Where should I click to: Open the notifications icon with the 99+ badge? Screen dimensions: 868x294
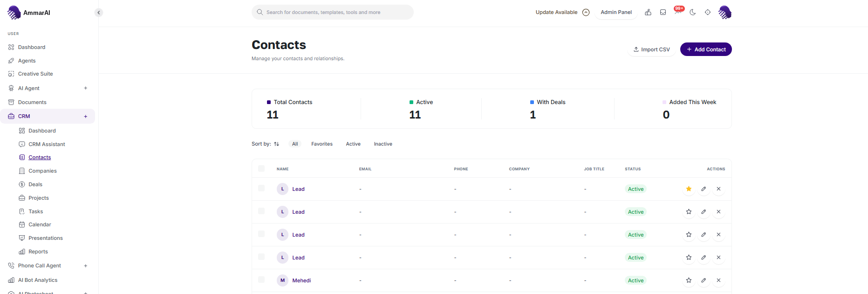[x=678, y=11]
